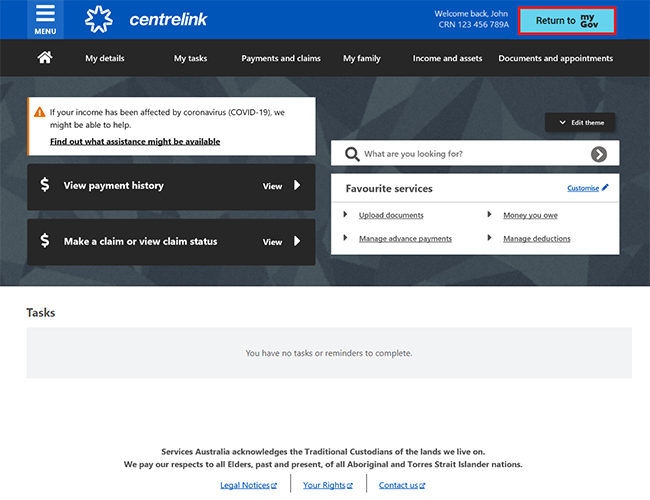The width and height of the screenshot is (650, 500).
Task: Open Payments and claims menu
Action: pos(281,58)
